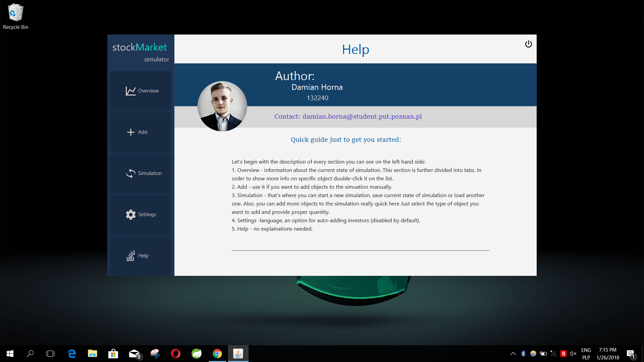This screenshot has height=362, width=644.
Task: Toggle the muted volume speaker icon
Action: pyautogui.click(x=573, y=354)
